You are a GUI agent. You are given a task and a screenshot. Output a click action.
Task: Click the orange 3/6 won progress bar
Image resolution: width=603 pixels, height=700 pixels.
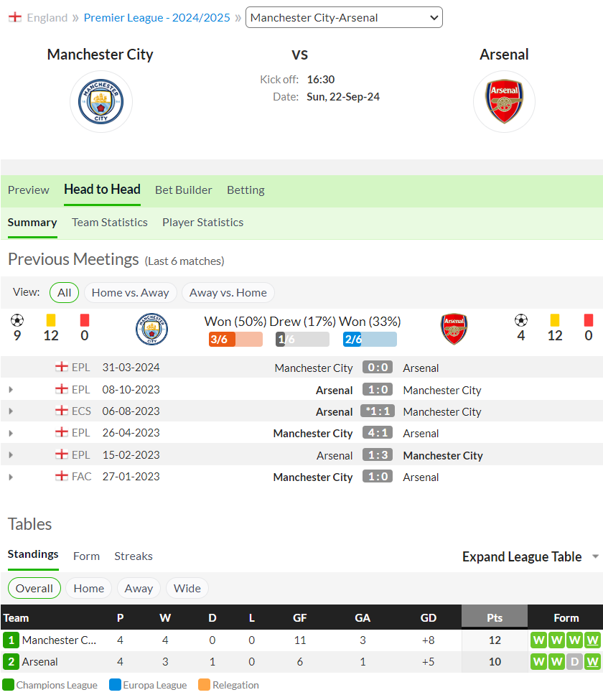[235, 340]
